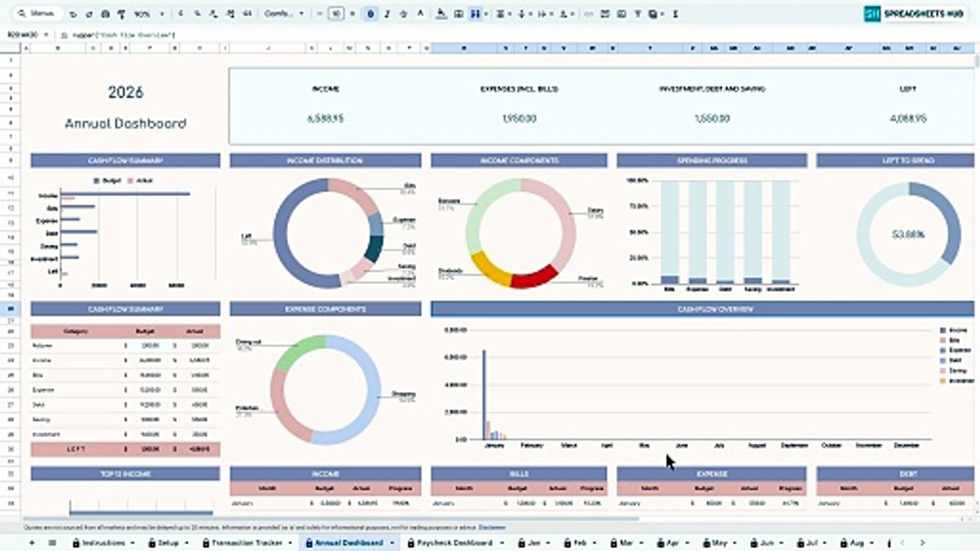Switch to Transaction Tracker sheet tab
The width and height of the screenshot is (980, 551).
click(x=247, y=543)
